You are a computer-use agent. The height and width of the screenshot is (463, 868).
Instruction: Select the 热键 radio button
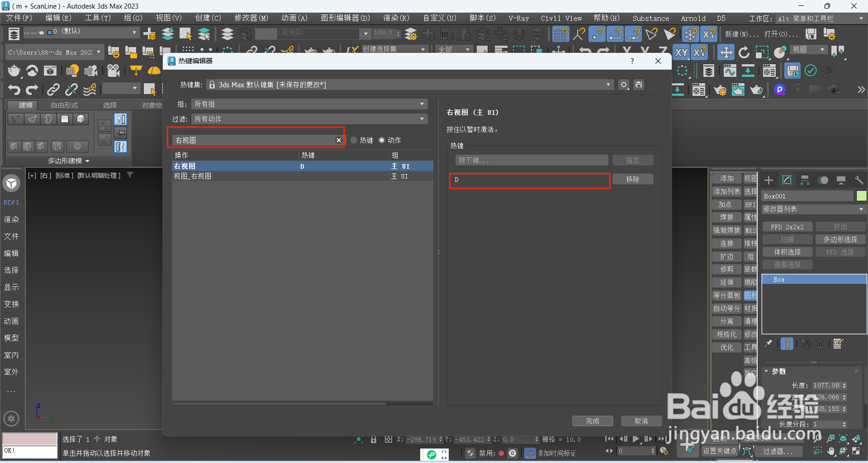click(x=354, y=140)
